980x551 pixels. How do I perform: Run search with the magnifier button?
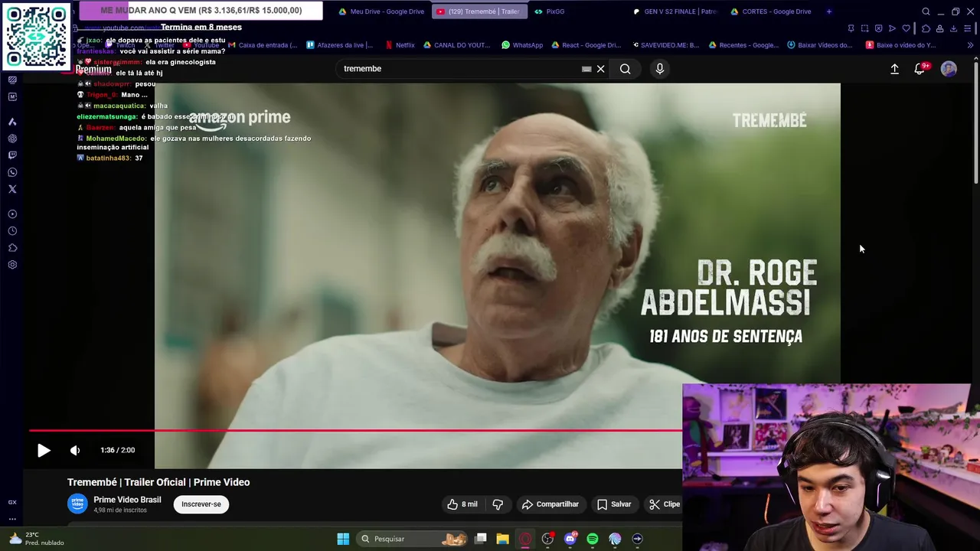point(626,69)
